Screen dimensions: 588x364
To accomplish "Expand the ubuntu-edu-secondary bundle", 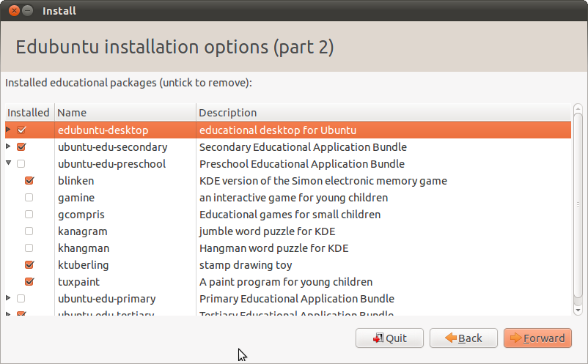I will point(8,146).
